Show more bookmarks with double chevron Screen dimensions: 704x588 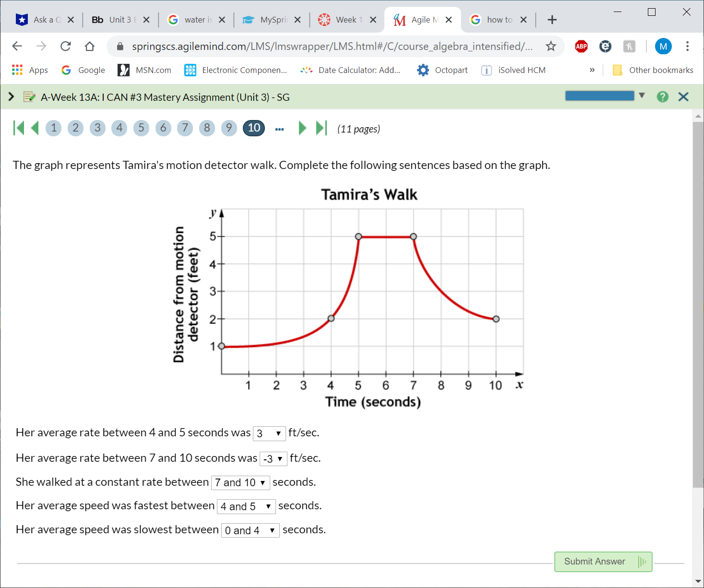click(x=592, y=70)
